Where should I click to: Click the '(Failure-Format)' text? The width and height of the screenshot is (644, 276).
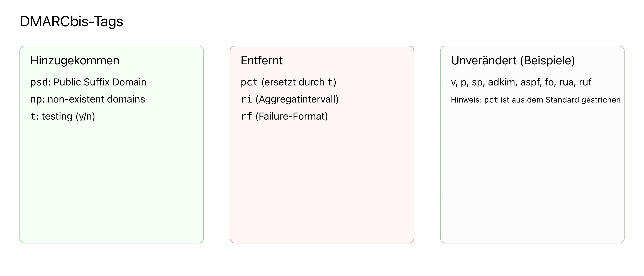292,116
